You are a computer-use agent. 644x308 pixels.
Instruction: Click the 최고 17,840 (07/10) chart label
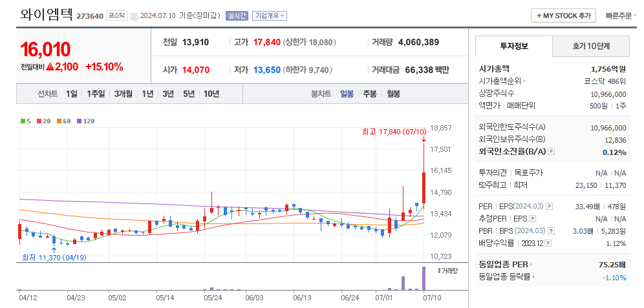(394, 132)
